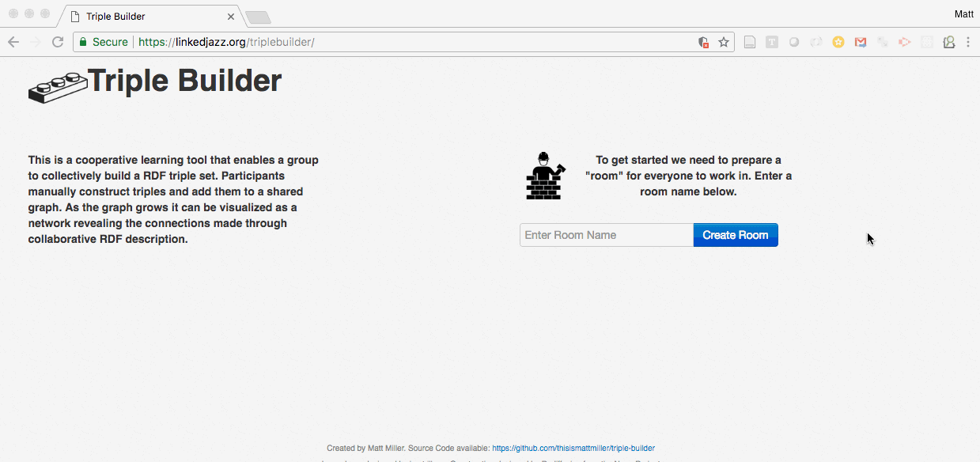Click the Create Room button
Viewport: 980px width, 462px height.
point(736,235)
